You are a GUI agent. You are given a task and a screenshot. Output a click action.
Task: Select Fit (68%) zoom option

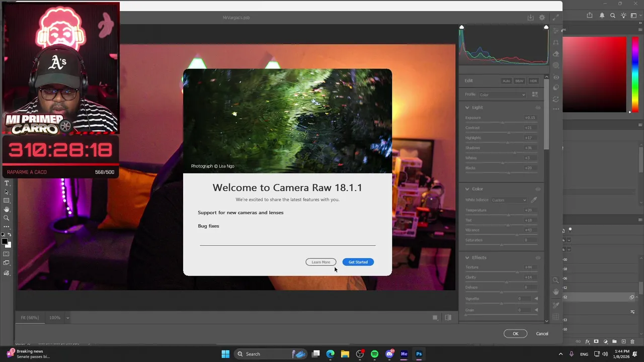[x=30, y=318]
